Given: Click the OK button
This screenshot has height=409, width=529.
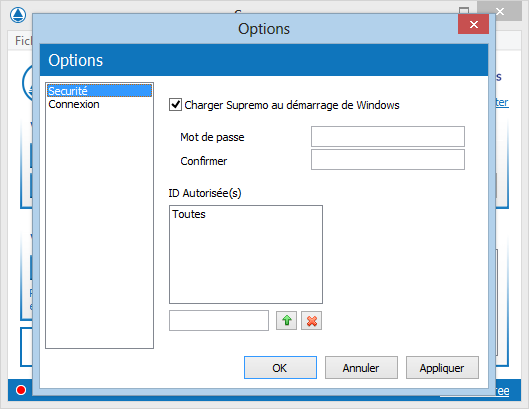Looking at the screenshot, I should tap(280, 367).
